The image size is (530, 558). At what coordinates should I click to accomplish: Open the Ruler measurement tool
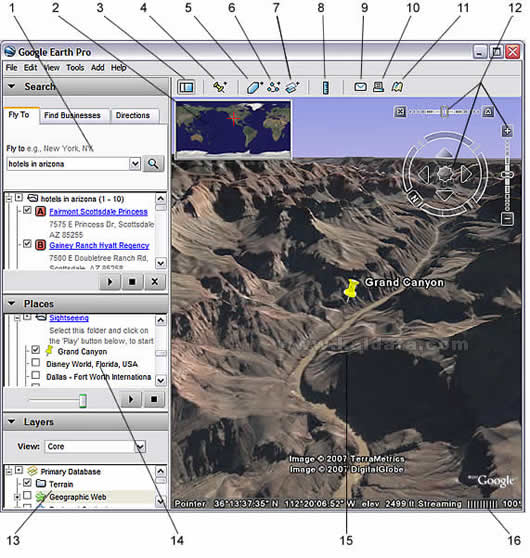pos(325,87)
